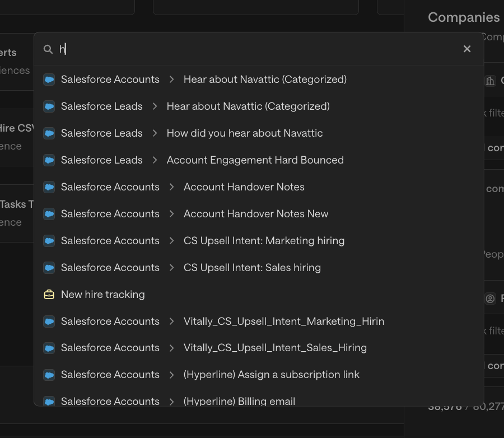504x438 pixels.
Task: Click person circle icon in right panel
Action: (x=490, y=299)
